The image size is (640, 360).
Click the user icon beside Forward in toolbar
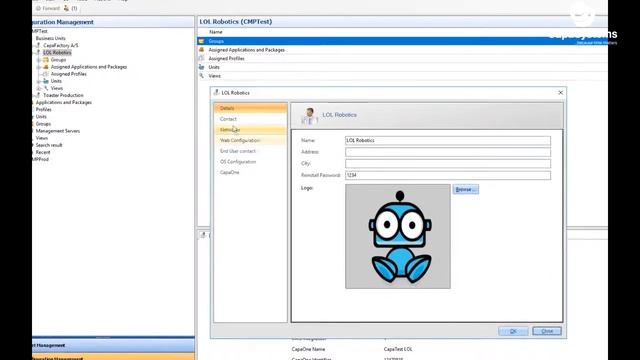point(66,8)
